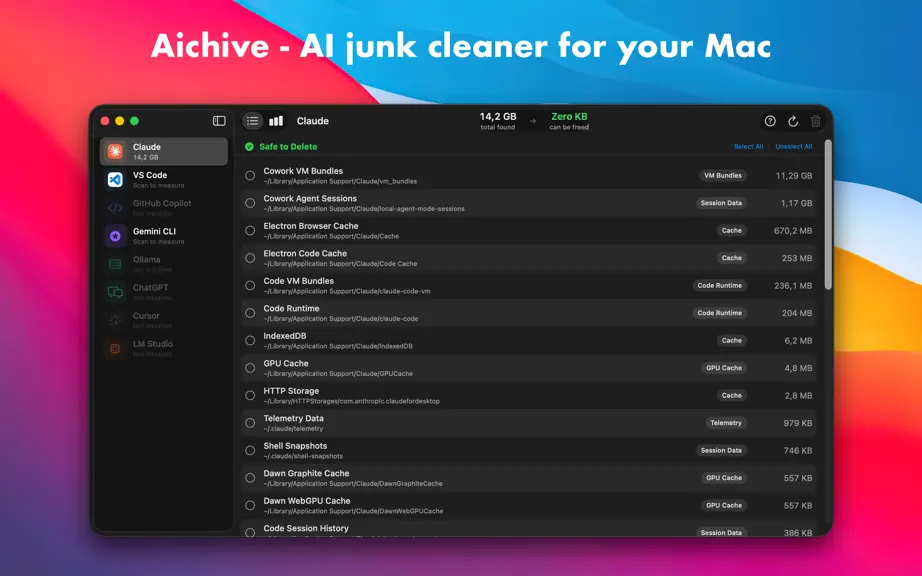The width and height of the screenshot is (922, 576).
Task: Select the Claude app icon in sidebar
Action: coord(115,152)
